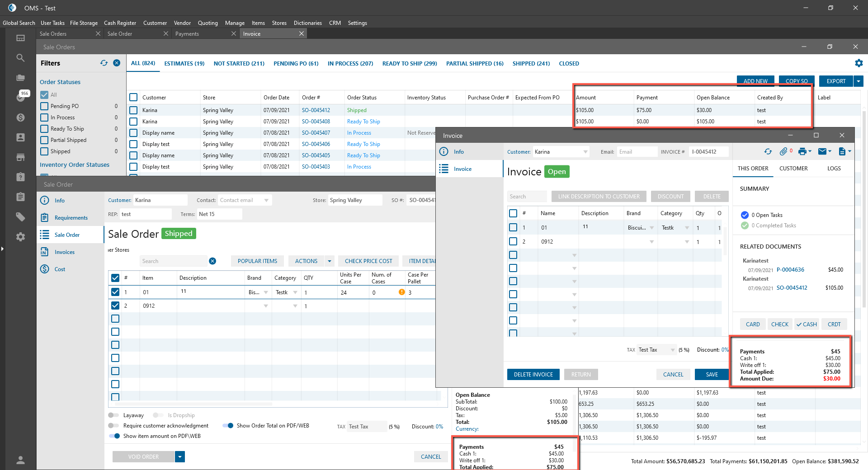The height and width of the screenshot is (470, 868).
Task: Expand the Export button dropdown arrow
Action: pos(858,81)
